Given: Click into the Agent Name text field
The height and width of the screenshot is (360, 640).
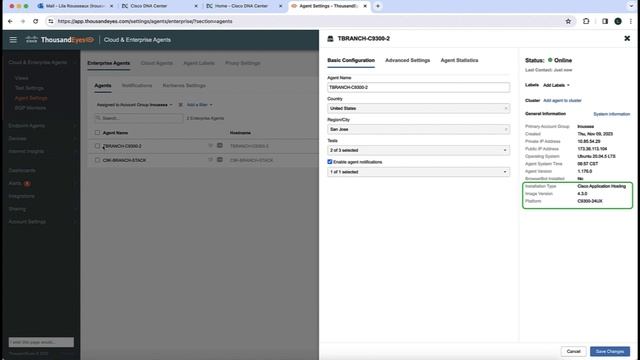Looking at the screenshot, I should pyautogui.click(x=418, y=87).
